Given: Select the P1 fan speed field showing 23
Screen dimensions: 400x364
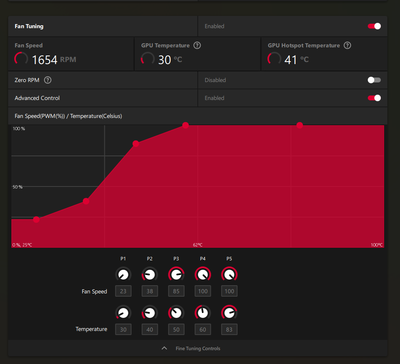Looking at the screenshot, I should 123,291.
